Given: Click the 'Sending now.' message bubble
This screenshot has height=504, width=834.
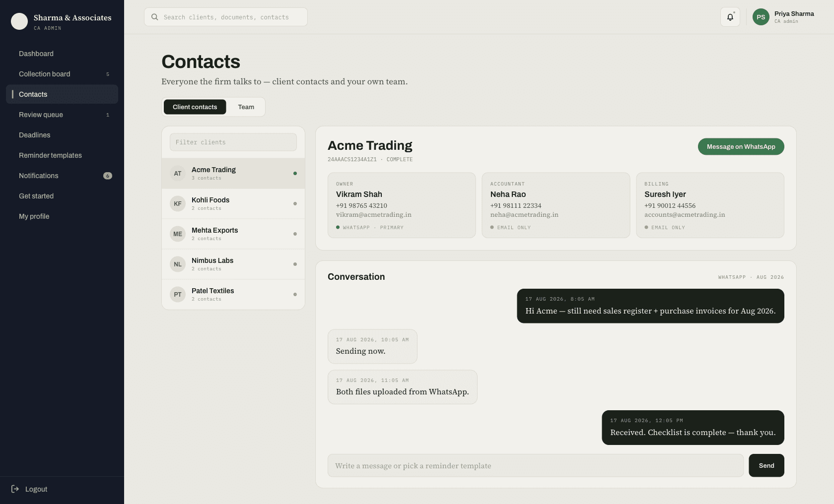Looking at the screenshot, I should 372,347.
